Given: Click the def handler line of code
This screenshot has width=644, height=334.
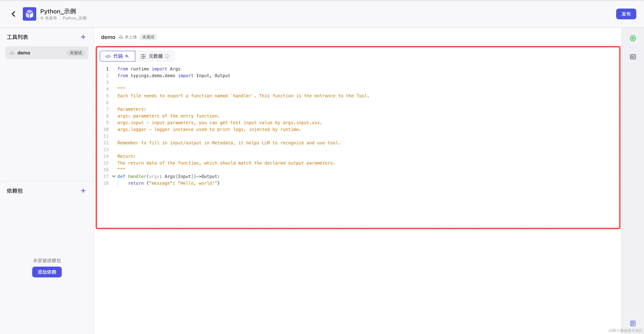Looking at the screenshot, I should tap(168, 176).
